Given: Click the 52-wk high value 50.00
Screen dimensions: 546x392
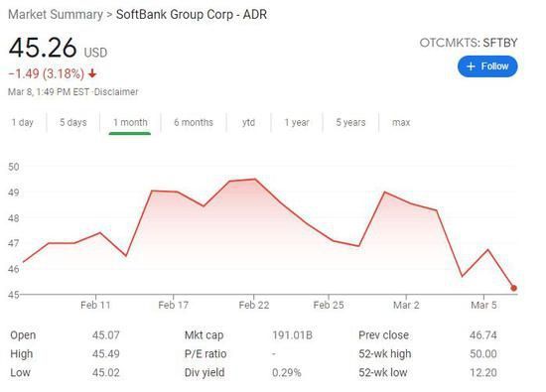Looking at the screenshot, I should click(x=483, y=354).
